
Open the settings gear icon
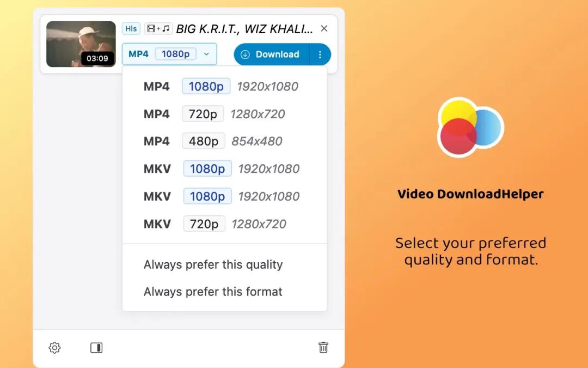(54, 347)
